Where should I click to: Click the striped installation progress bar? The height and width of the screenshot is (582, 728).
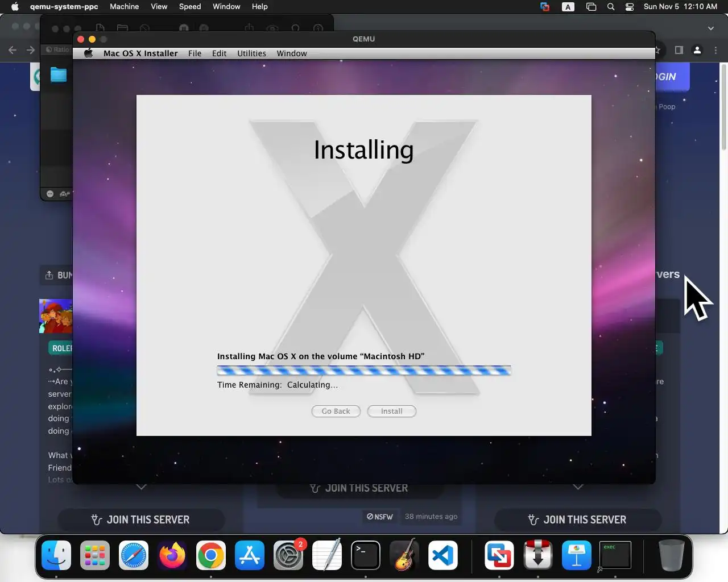point(364,371)
